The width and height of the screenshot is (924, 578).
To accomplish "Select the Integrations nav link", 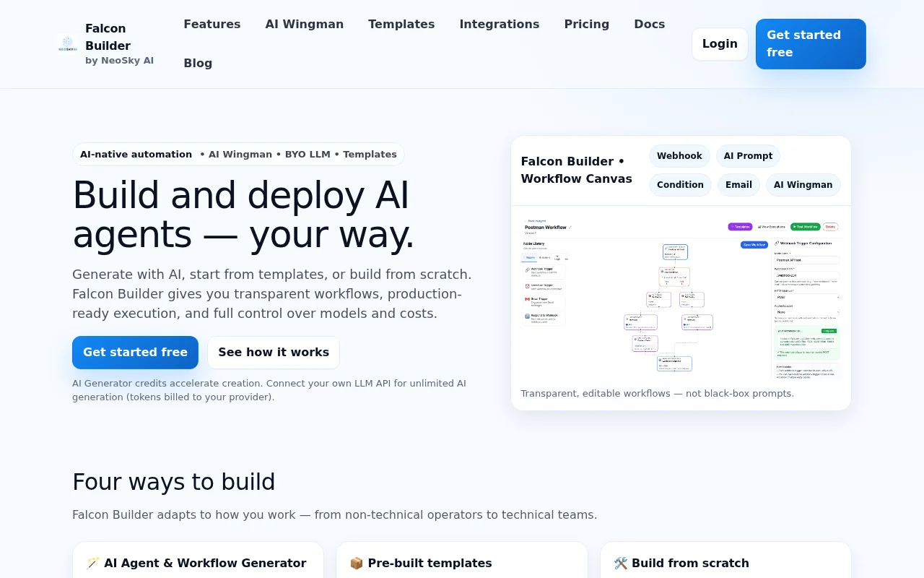I will [x=500, y=24].
